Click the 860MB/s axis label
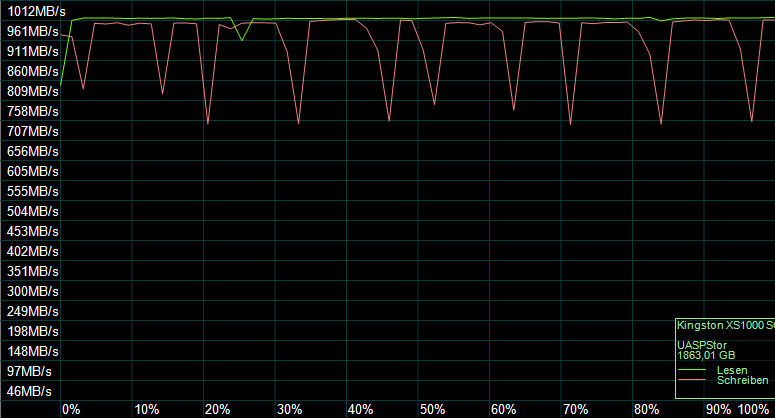This screenshot has height=418, width=775. (x=33, y=71)
